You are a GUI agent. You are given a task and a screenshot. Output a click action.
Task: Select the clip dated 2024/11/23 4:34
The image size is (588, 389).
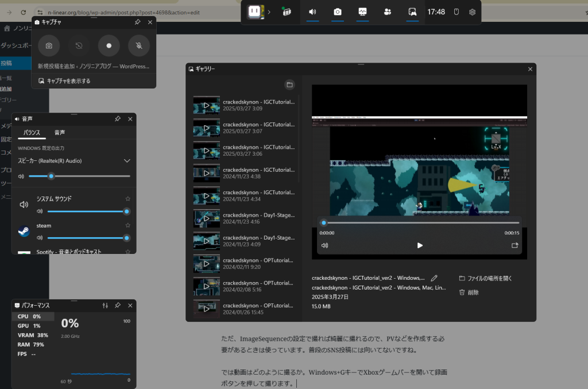(245, 196)
